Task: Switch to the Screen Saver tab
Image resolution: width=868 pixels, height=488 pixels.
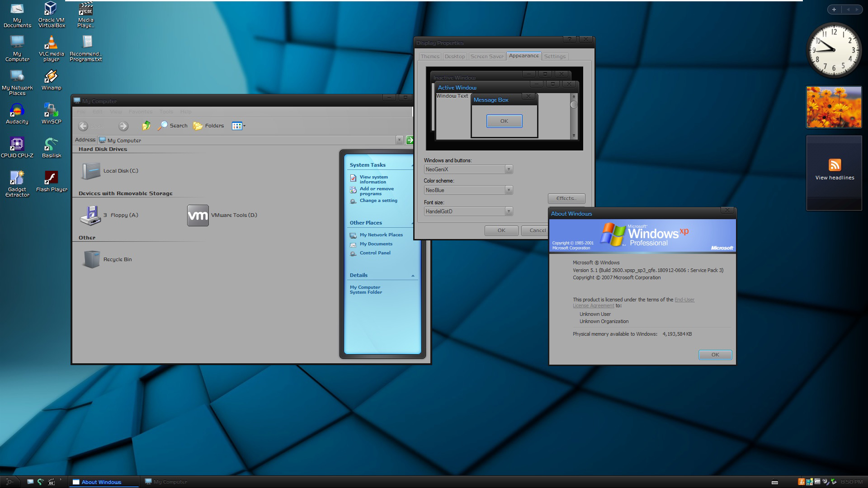Action: tap(486, 56)
